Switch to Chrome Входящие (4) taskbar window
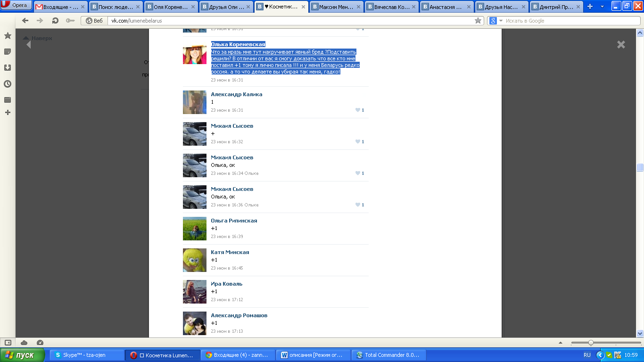The width and height of the screenshot is (644, 362). click(x=238, y=355)
